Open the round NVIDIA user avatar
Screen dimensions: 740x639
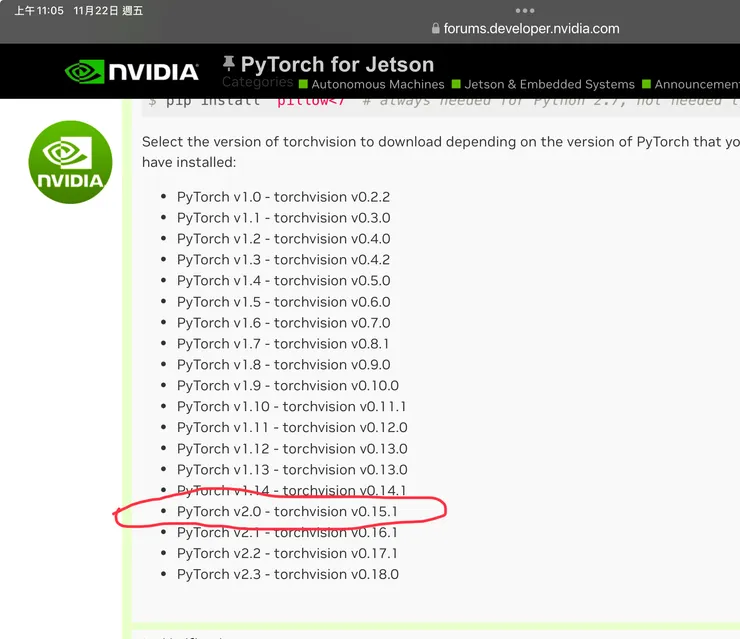click(70, 162)
